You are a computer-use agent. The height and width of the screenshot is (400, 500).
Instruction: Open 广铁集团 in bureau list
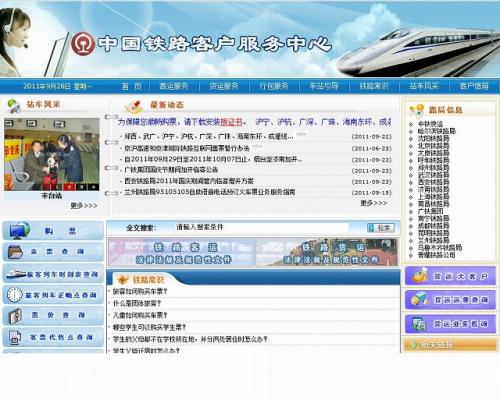[430, 211]
